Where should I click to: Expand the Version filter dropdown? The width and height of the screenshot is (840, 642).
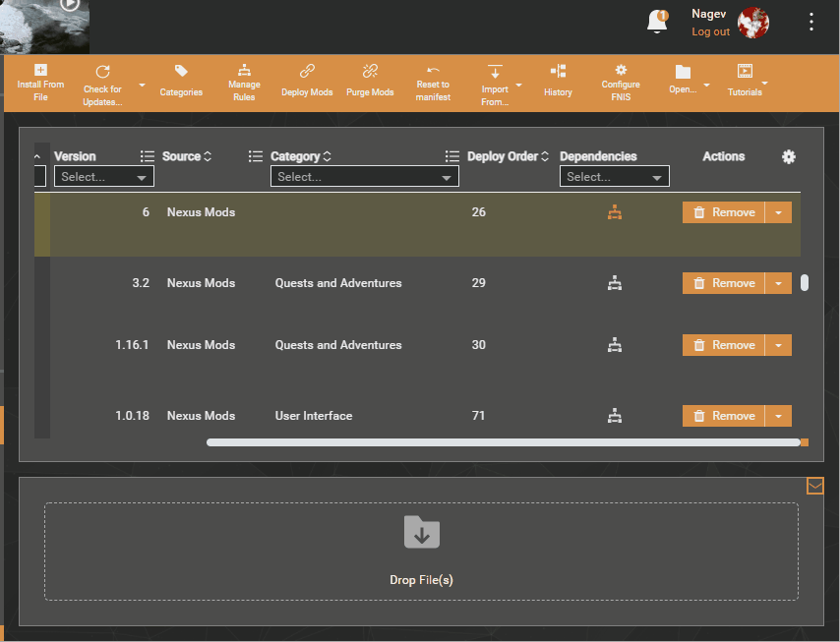pos(104,176)
